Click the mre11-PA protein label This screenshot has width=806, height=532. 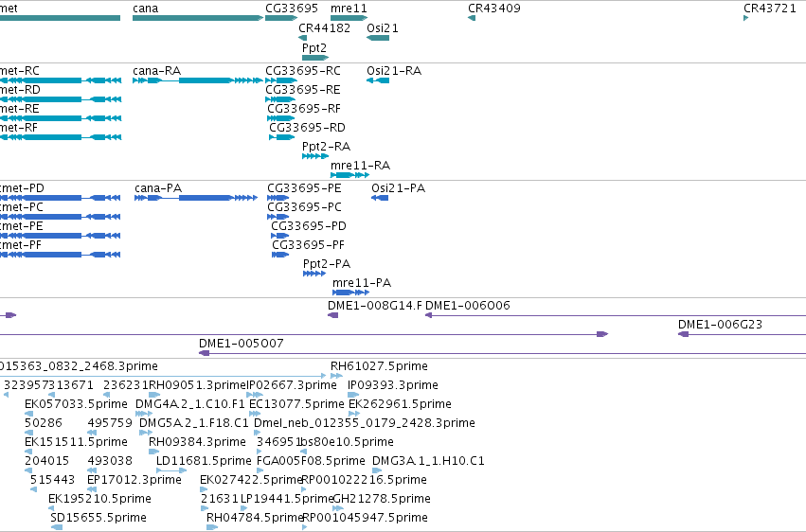pos(362,283)
